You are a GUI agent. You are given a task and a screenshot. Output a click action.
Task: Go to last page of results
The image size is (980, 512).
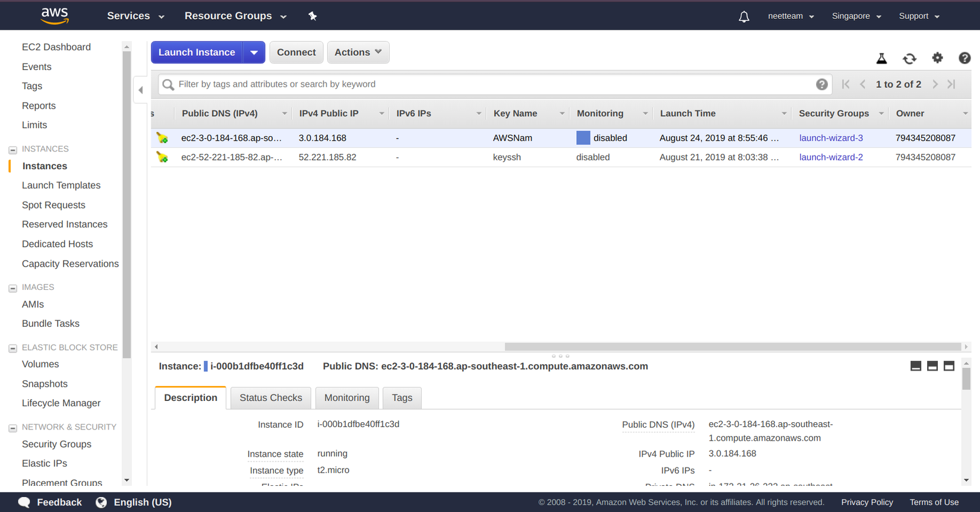[x=951, y=84]
